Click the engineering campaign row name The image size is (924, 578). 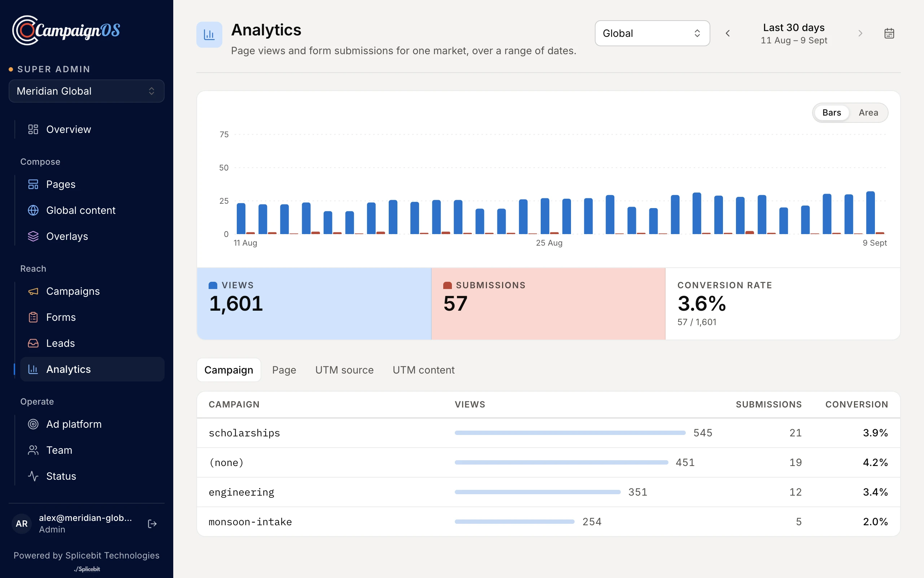[241, 492]
